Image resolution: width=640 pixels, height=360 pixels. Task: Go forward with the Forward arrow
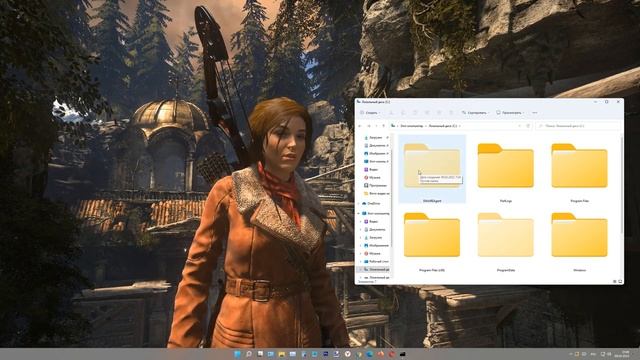coord(369,126)
